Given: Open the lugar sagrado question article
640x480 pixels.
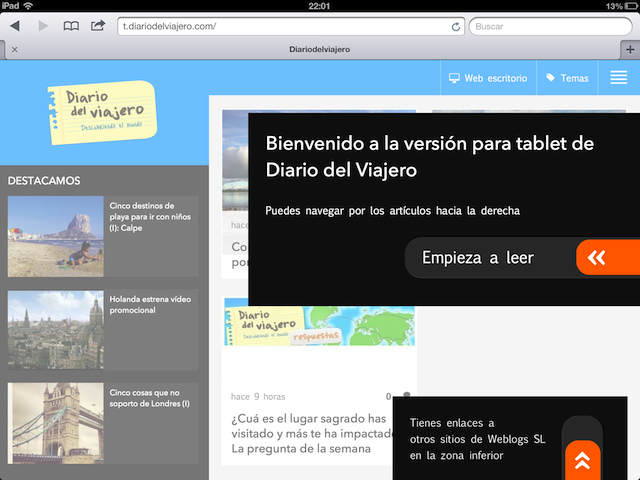Looking at the screenshot, I should click(310, 433).
